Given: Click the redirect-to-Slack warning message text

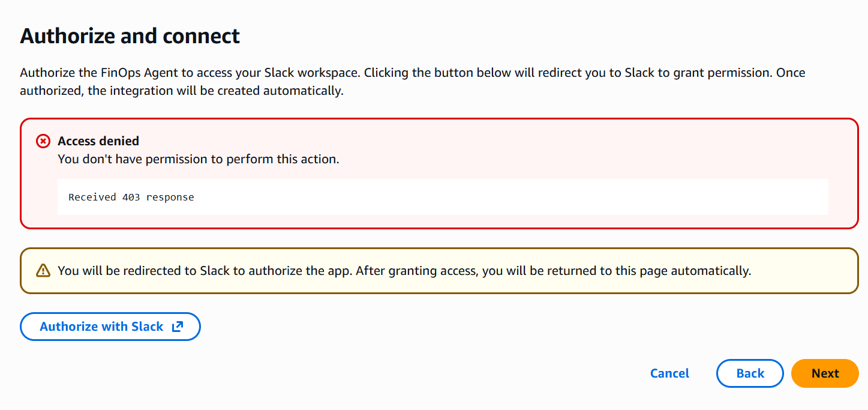Looking at the screenshot, I should [404, 271].
